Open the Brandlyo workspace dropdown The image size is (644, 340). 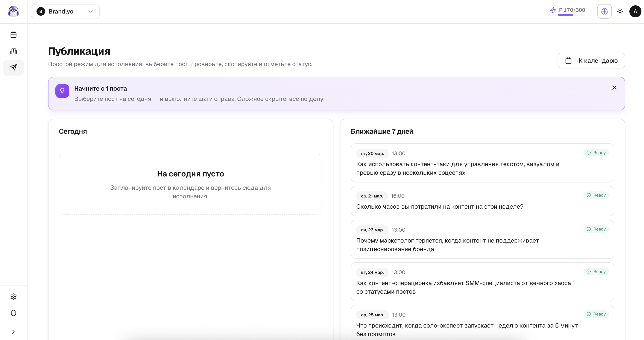(65, 12)
